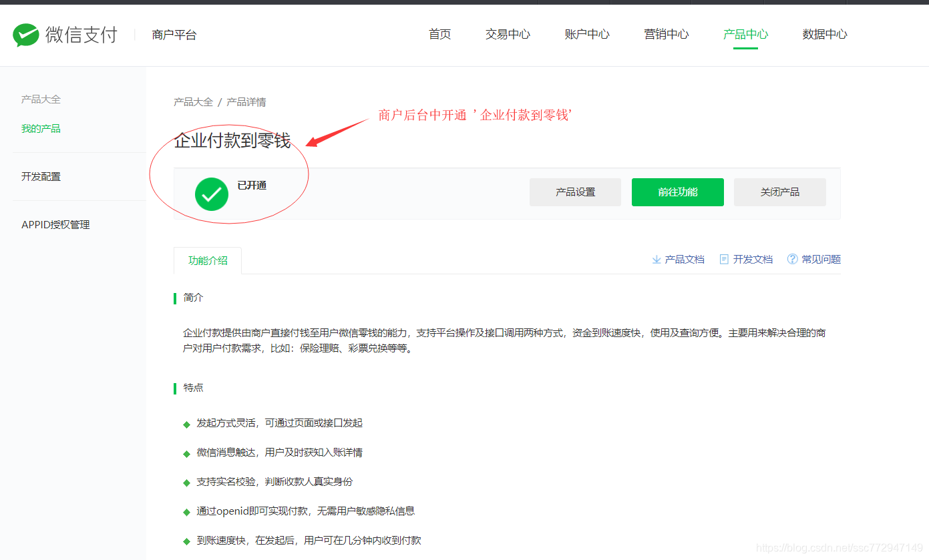Select 产品大全 in the left sidebar

pyautogui.click(x=41, y=99)
